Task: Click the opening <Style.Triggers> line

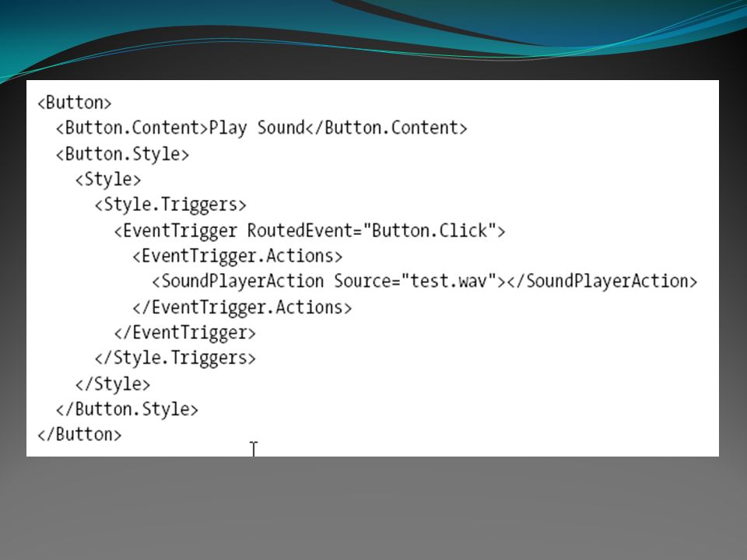Action: tap(170, 205)
